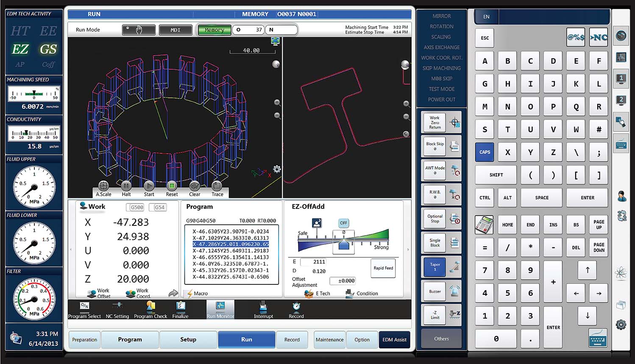The height and width of the screenshot is (364, 635).
Task: Open the Others options button
Action: click(x=441, y=339)
